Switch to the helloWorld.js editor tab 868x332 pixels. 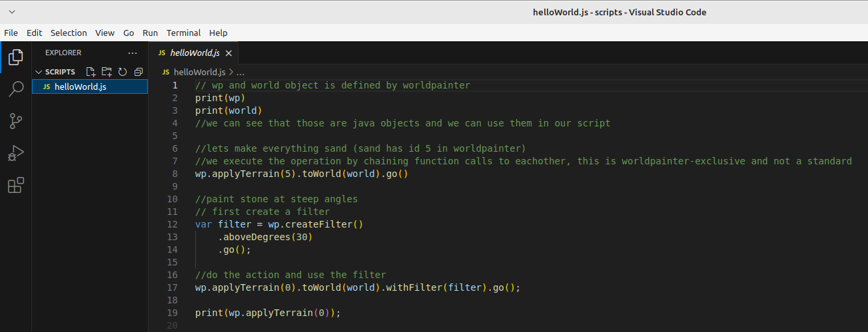pos(195,53)
